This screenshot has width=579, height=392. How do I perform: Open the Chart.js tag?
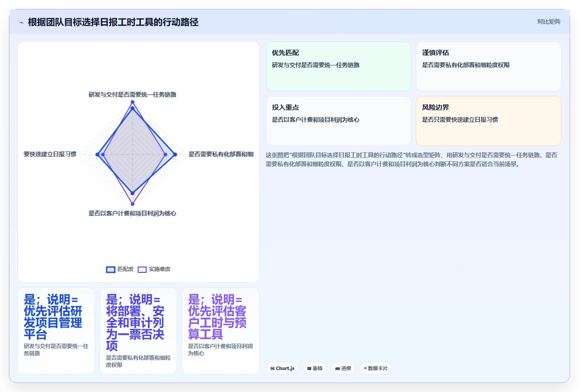pos(283,368)
